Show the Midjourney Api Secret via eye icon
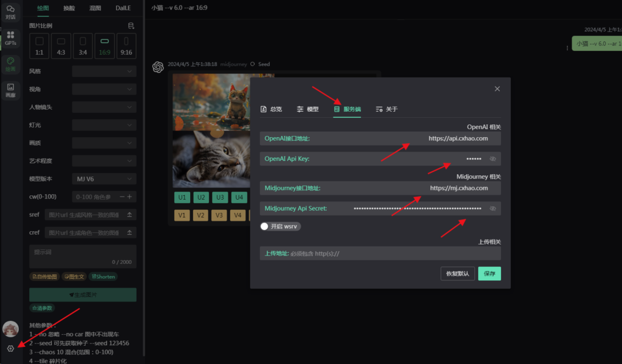 coord(493,209)
